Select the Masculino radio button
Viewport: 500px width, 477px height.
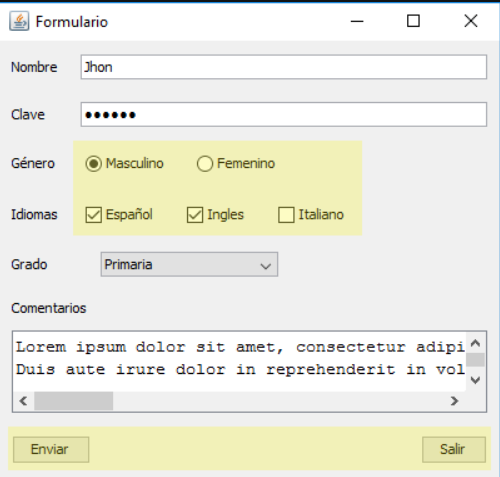click(x=93, y=164)
